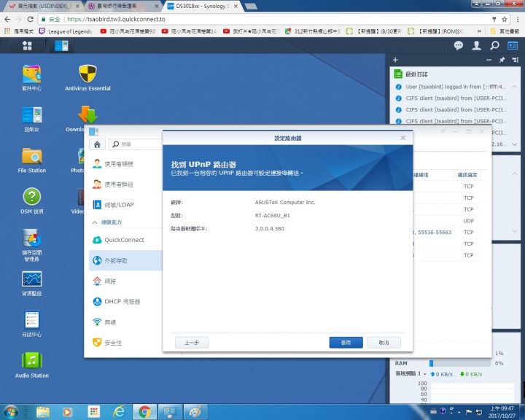525x420 pixels.
Task: Click the UDP protocol table cell
Action: coord(468,221)
